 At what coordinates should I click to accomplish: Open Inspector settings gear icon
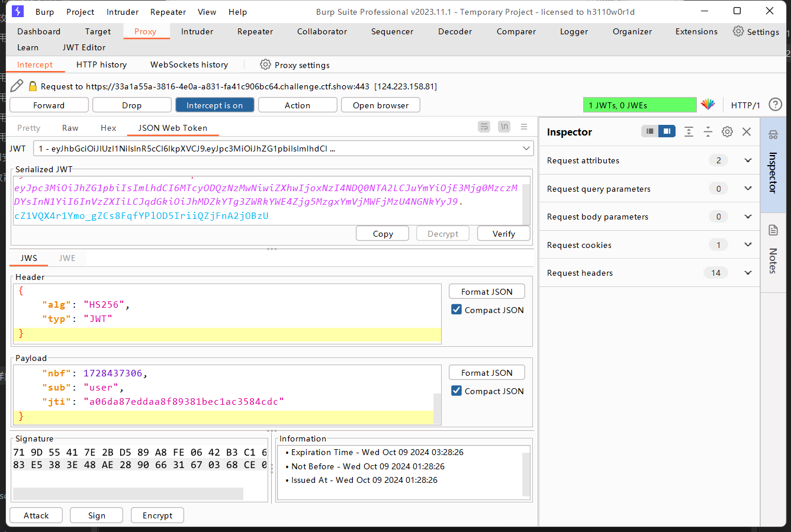point(727,131)
